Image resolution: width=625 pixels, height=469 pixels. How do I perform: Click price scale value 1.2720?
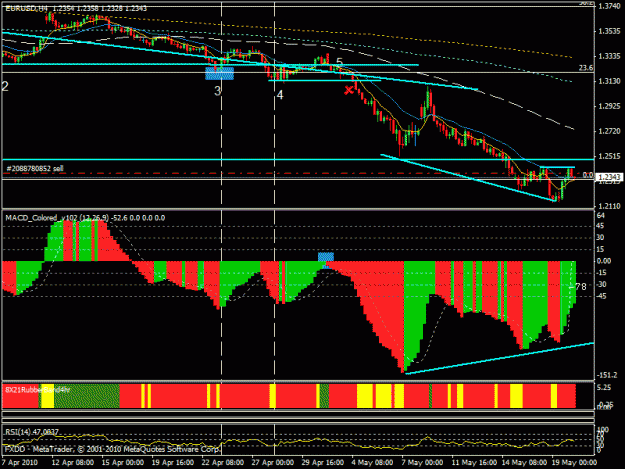[x=610, y=131]
